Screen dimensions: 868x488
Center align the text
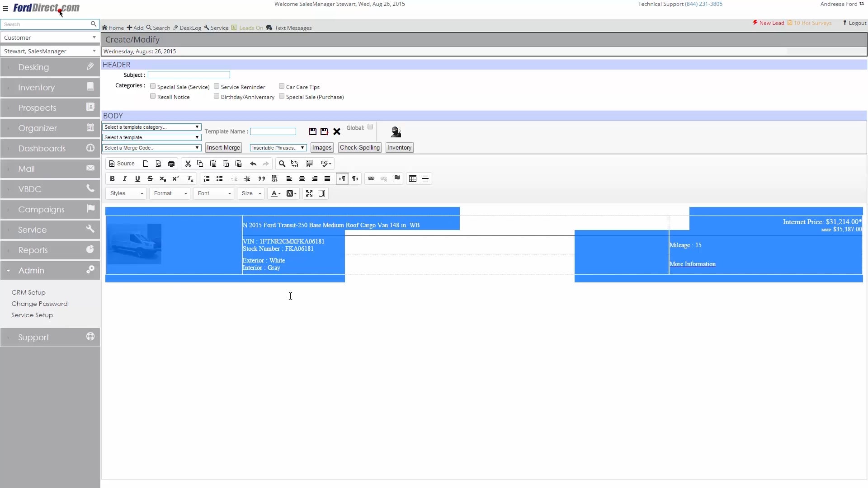[302, 178]
